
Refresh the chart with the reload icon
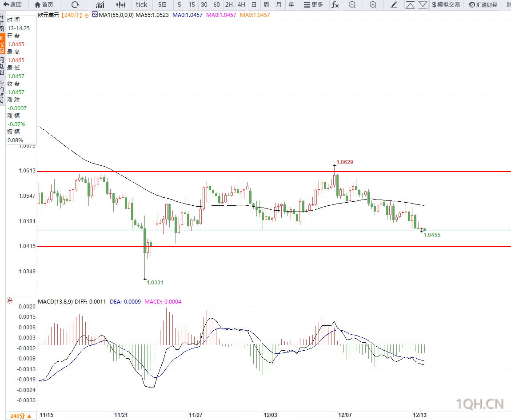(75, 5)
